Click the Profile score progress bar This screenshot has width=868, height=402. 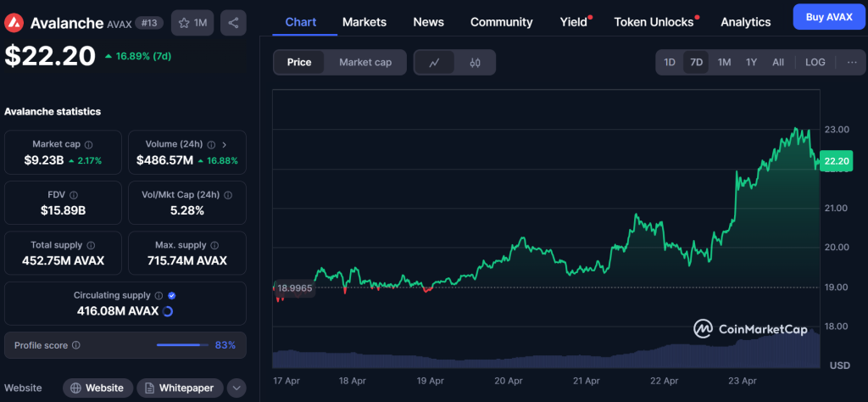pos(182,345)
